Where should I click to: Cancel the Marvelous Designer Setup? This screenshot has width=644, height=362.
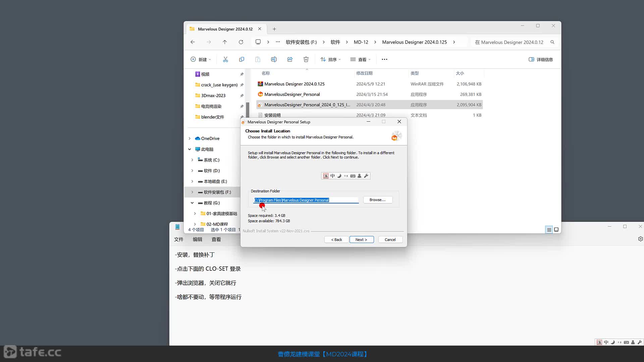click(x=390, y=240)
